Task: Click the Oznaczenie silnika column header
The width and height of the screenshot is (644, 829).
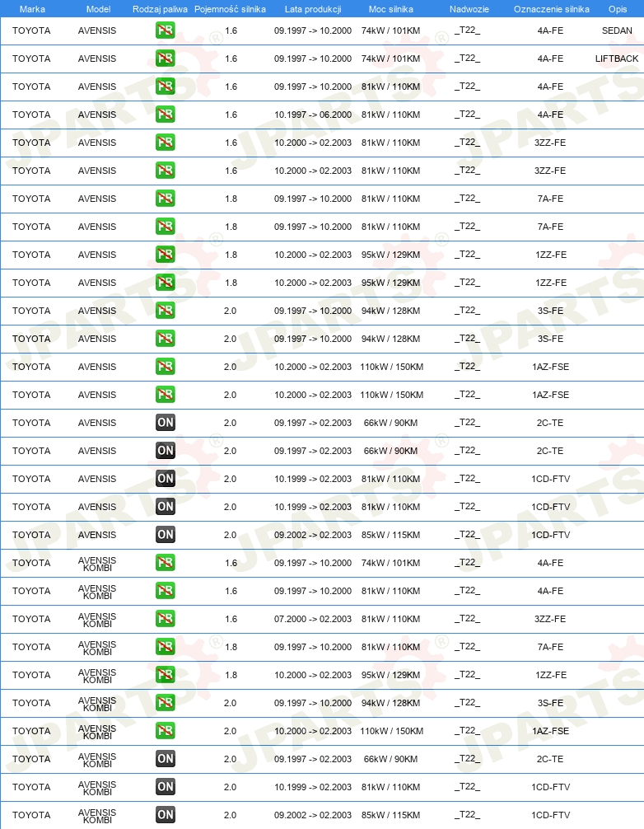Action: [552, 9]
